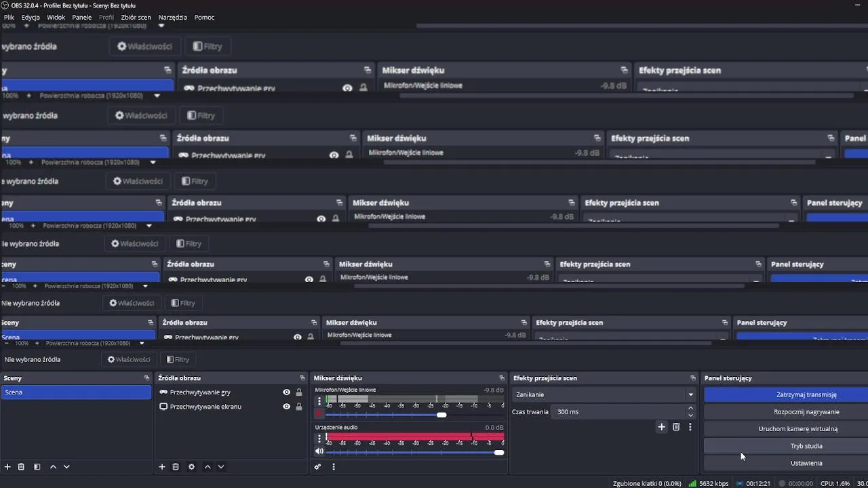Toggle lock on Przechwytywanie gry
The image size is (868, 488).
point(298,392)
